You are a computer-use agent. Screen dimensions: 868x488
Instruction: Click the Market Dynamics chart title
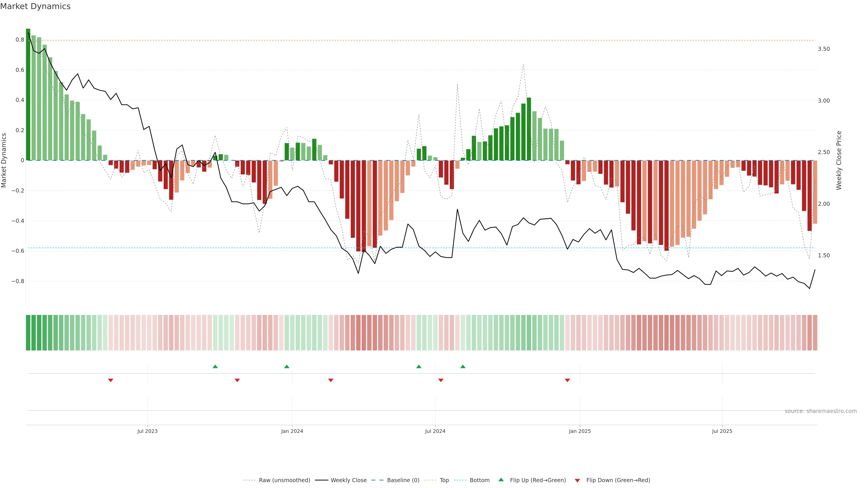pos(35,6)
